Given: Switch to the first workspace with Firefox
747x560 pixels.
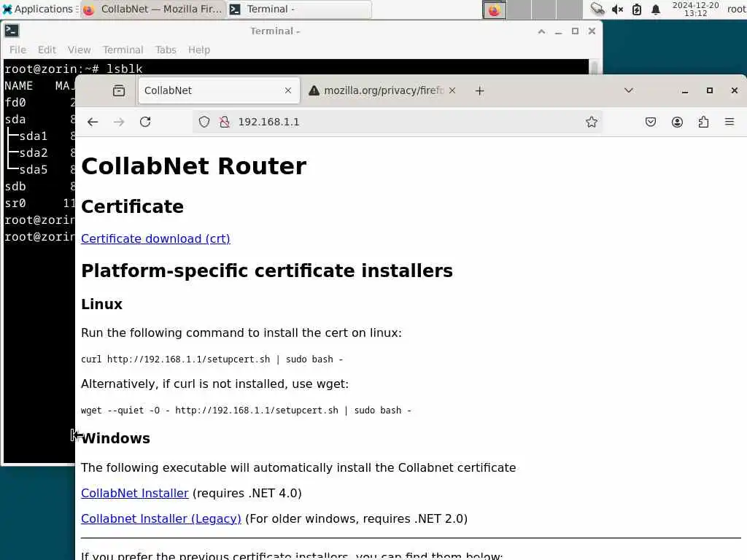Looking at the screenshot, I should coord(494,9).
